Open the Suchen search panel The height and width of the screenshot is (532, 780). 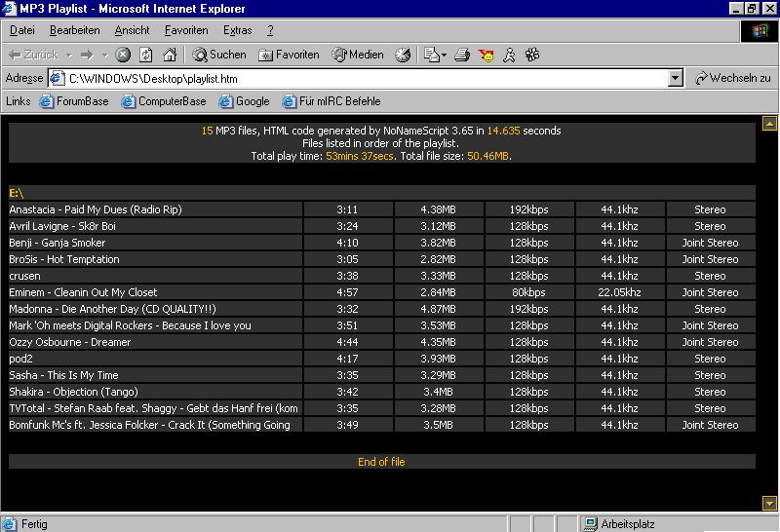coord(219,55)
